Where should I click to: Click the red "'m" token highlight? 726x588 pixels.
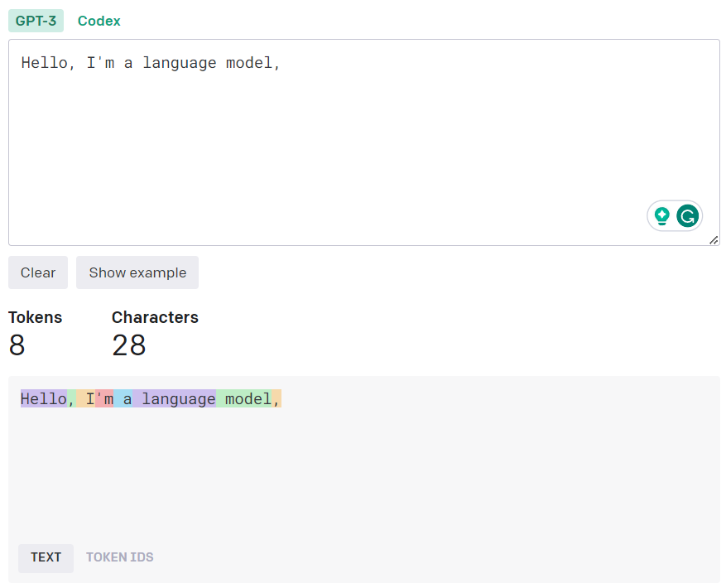(x=104, y=398)
